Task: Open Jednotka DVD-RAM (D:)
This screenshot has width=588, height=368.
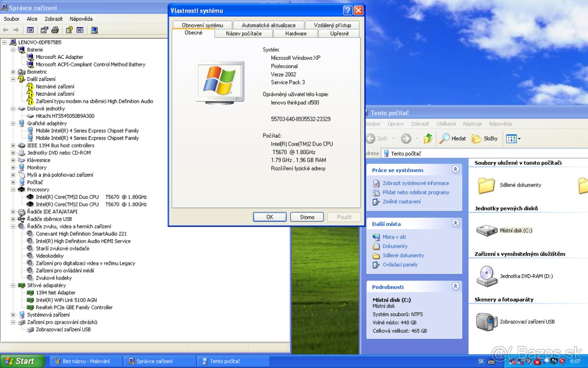Action: 487,276
